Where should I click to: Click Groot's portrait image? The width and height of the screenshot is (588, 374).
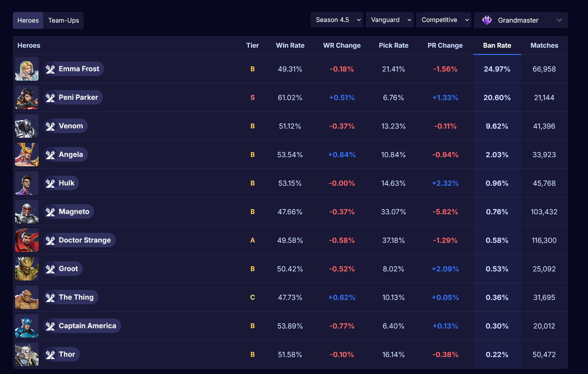pos(27,269)
